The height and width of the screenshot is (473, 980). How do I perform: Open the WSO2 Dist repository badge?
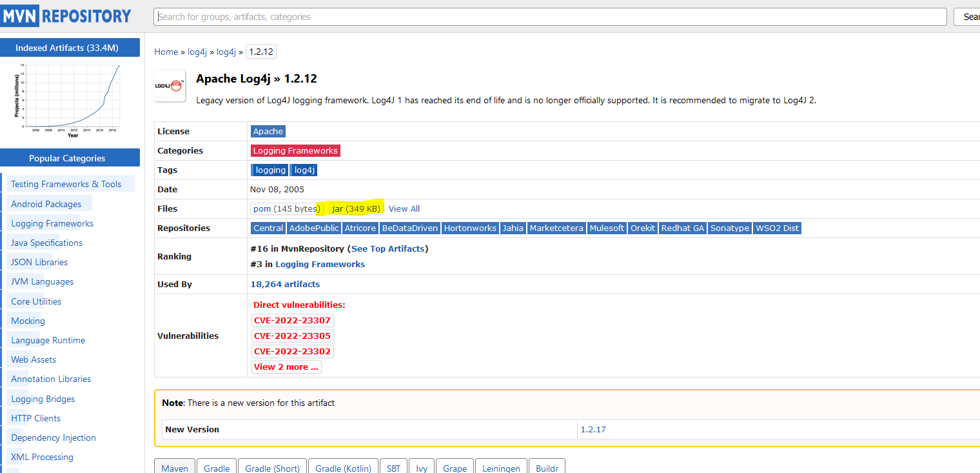click(777, 228)
